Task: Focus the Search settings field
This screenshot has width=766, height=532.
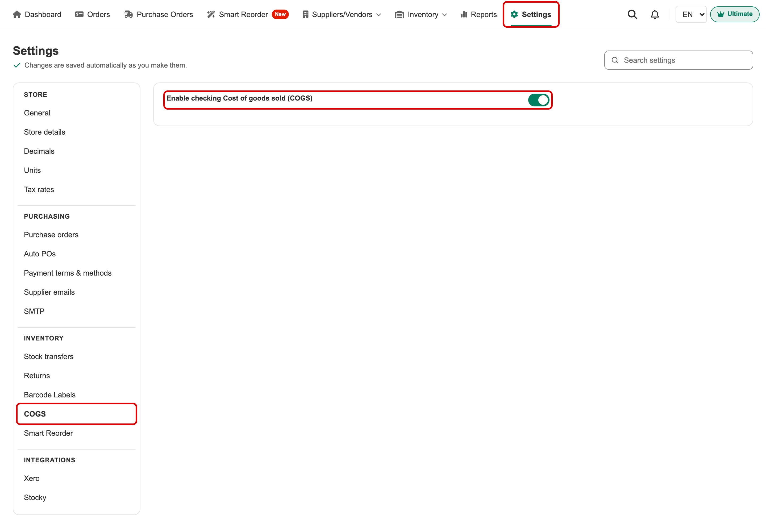Action: pos(678,60)
